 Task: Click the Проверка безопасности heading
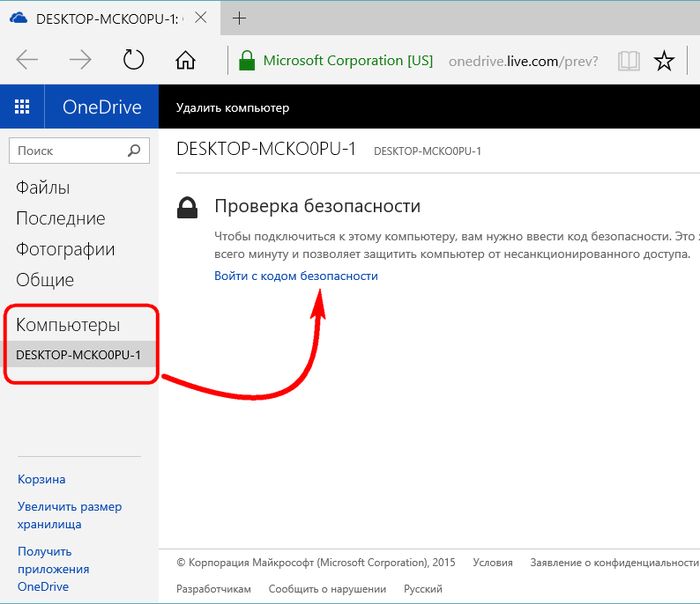pyautogui.click(x=317, y=206)
